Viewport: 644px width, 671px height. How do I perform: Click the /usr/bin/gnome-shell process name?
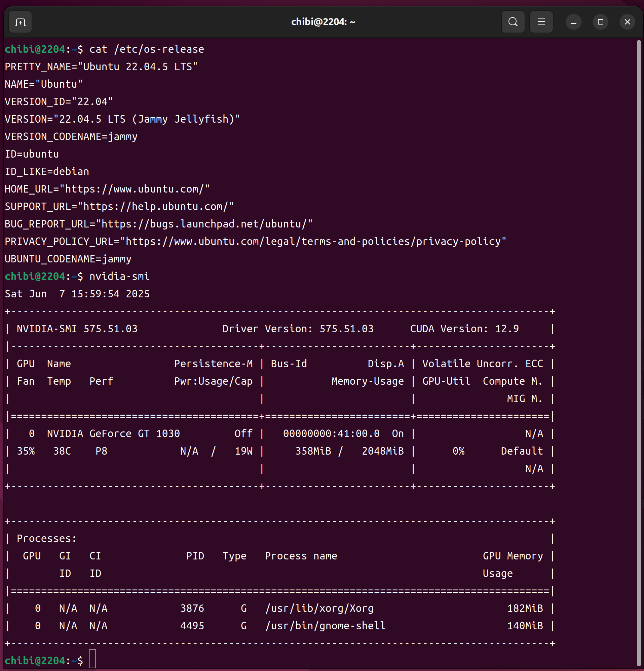[325, 626]
